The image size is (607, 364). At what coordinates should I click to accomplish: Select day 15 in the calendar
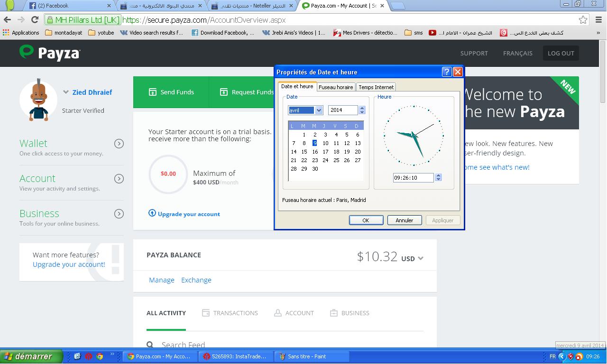[x=304, y=152]
